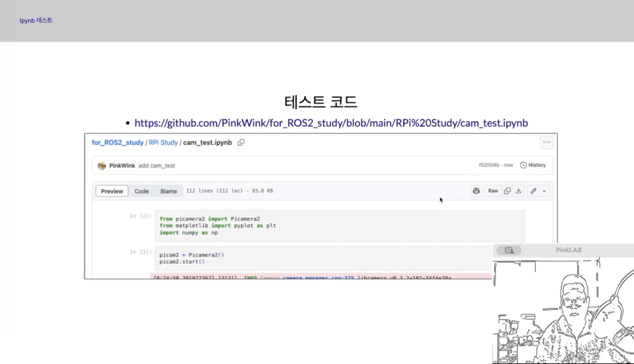Copy file path icon next to cam_test.ipynb
Screen dimensions: 634x364
(x=241, y=142)
